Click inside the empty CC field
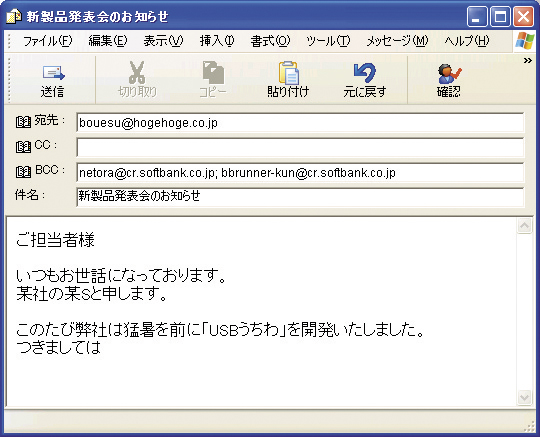540x437 pixels. pos(300,147)
